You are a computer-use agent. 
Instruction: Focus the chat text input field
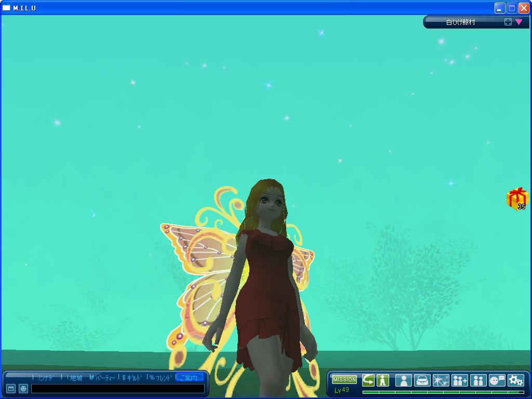click(118, 389)
